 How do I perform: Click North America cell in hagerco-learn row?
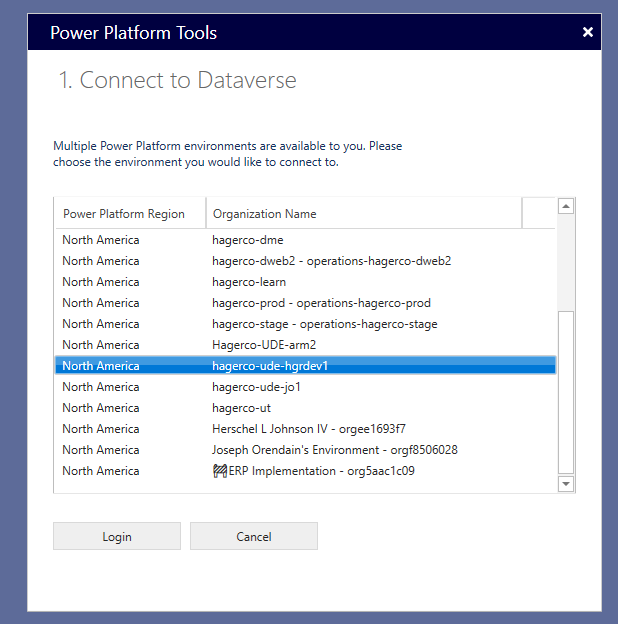[x=101, y=282]
